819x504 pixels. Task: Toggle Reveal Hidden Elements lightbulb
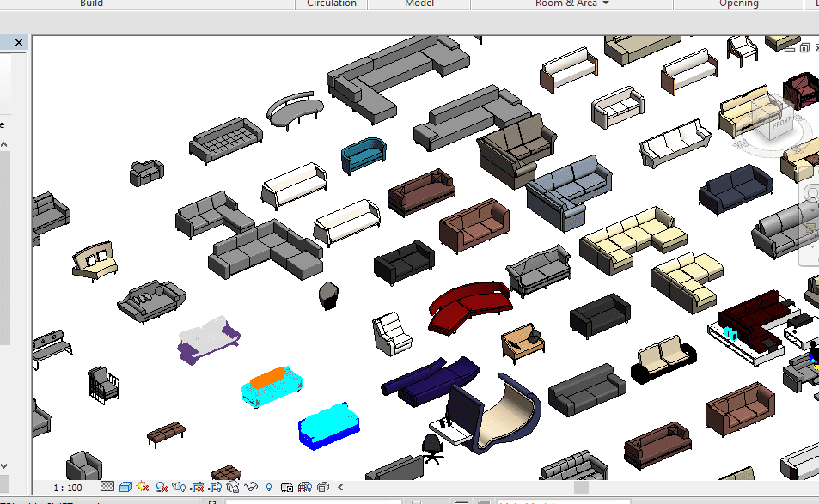click(269, 488)
